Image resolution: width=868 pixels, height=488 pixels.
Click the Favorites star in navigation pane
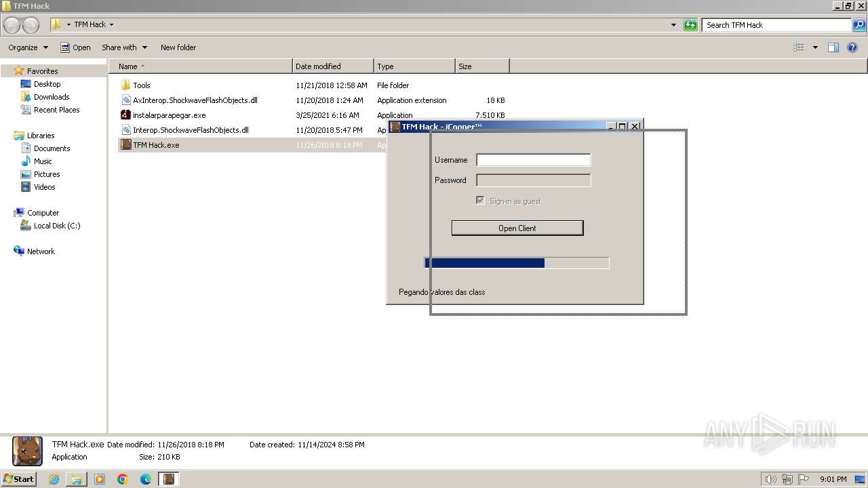click(19, 70)
